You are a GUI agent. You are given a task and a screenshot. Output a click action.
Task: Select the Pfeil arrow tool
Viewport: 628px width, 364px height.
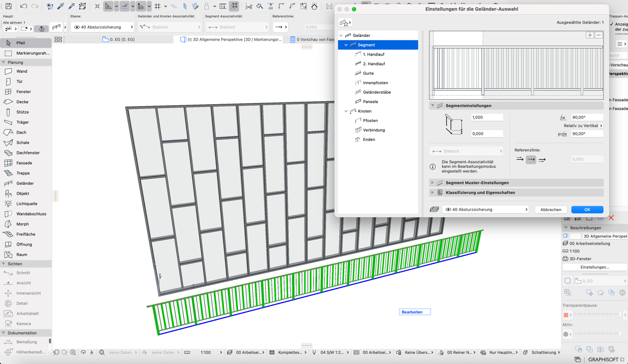point(26,43)
